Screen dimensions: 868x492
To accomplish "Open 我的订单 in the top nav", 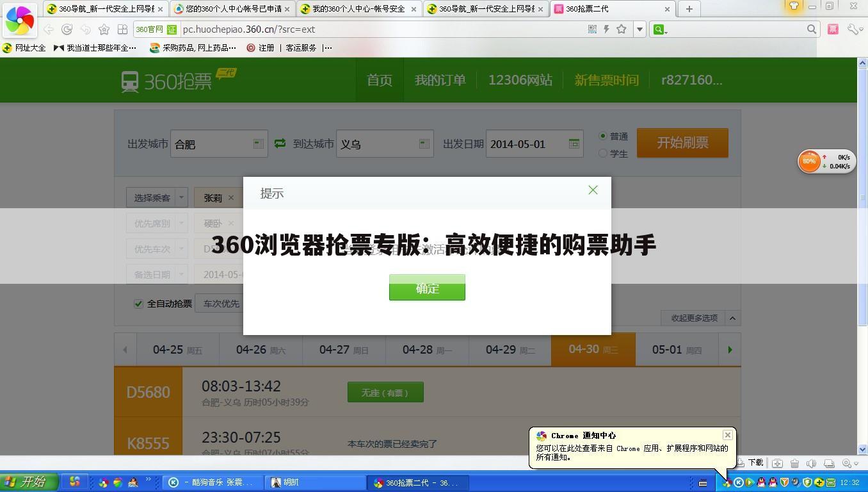I will point(440,80).
